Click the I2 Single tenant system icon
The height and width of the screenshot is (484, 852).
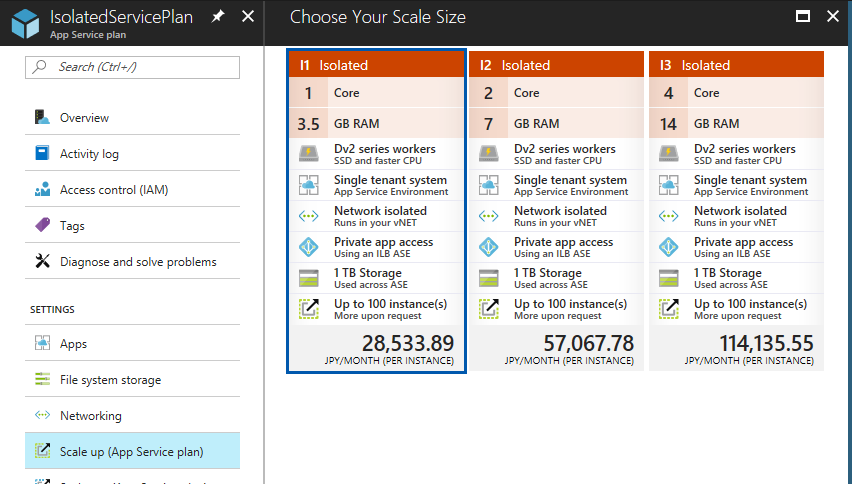488,185
